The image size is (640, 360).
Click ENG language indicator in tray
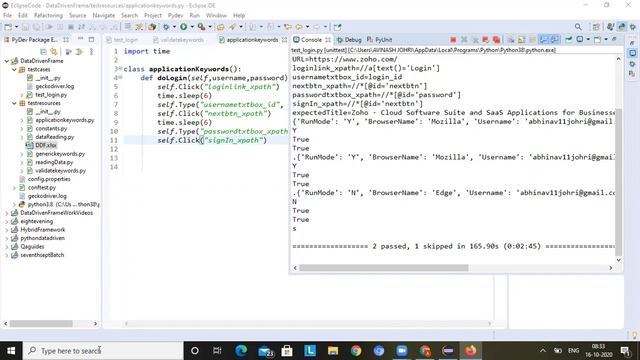pos(573,351)
